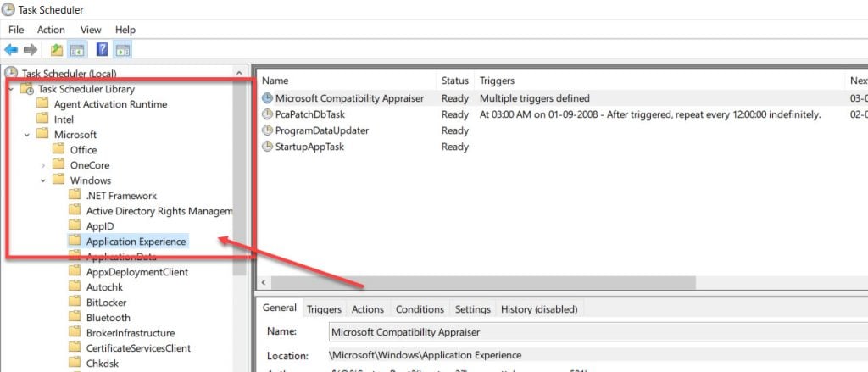Click the Task Scheduler (Local) root icon

11,73
